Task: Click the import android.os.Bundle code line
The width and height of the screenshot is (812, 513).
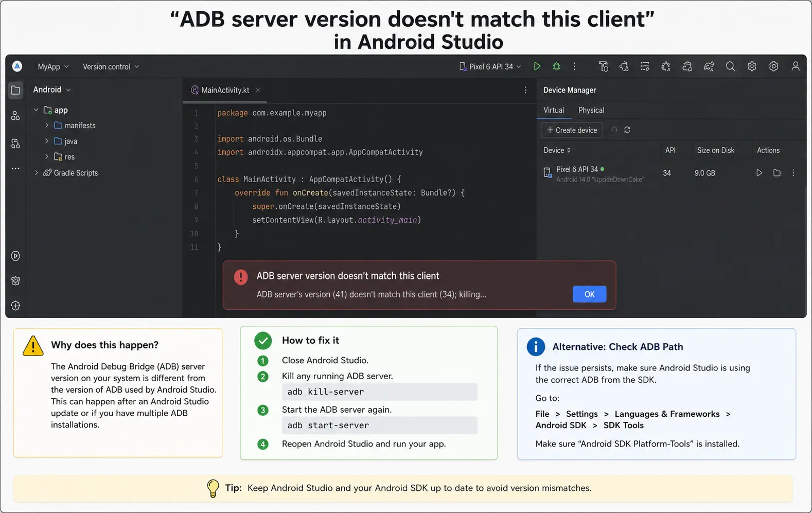Action: pyautogui.click(x=270, y=139)
